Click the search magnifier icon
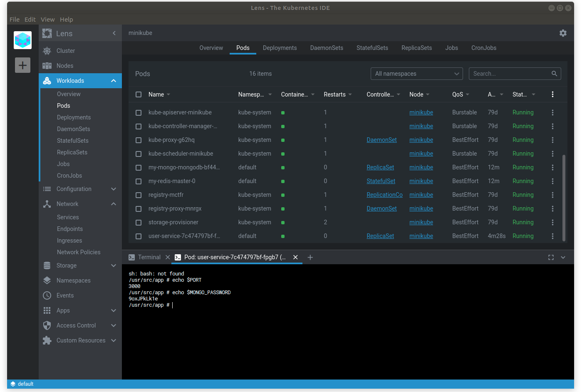This screenshot has width=582, height=392. (x=554, y=74)
